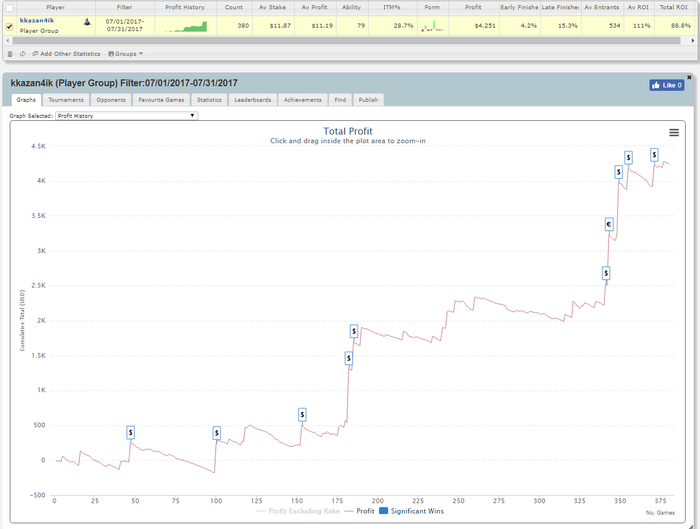Open the Groups dropdown menu

tap(125, 54)
